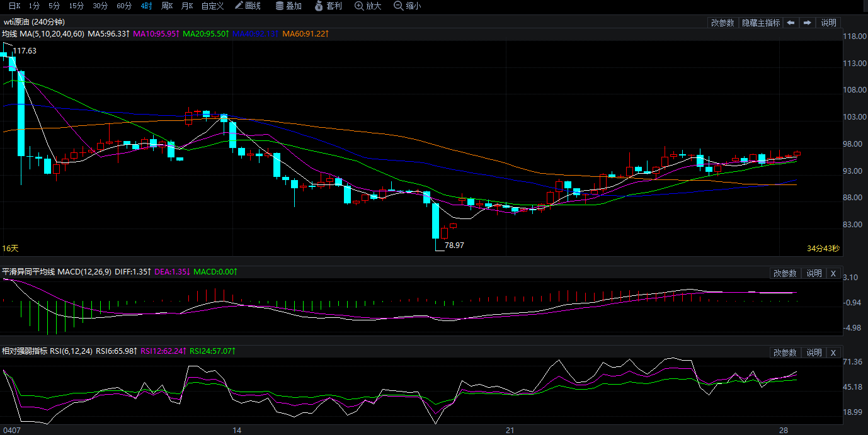The width and height of the screenshot is (868, 435).
Task: Click the 78.97 low price marker
Action: [454, 246]
